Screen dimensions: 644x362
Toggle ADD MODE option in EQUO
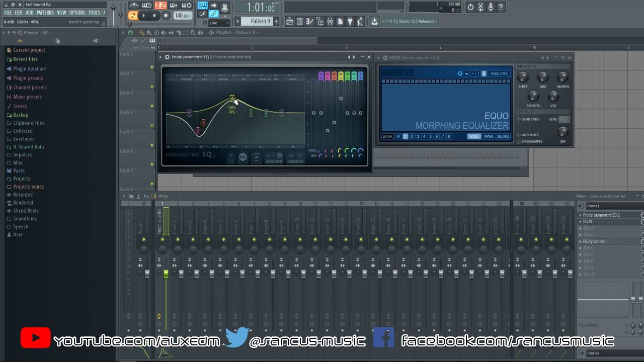click(x=519, y=135)
